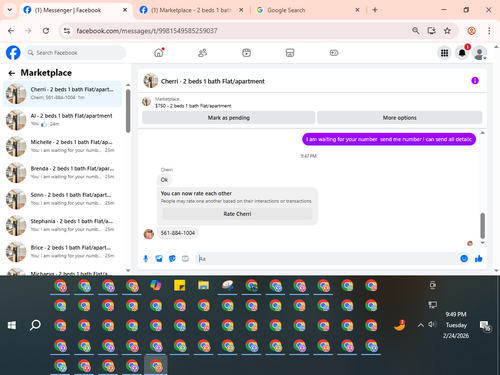Open the Chrome profile icon
The width and height of the screenshot is (500, 375).
(471, 31)
